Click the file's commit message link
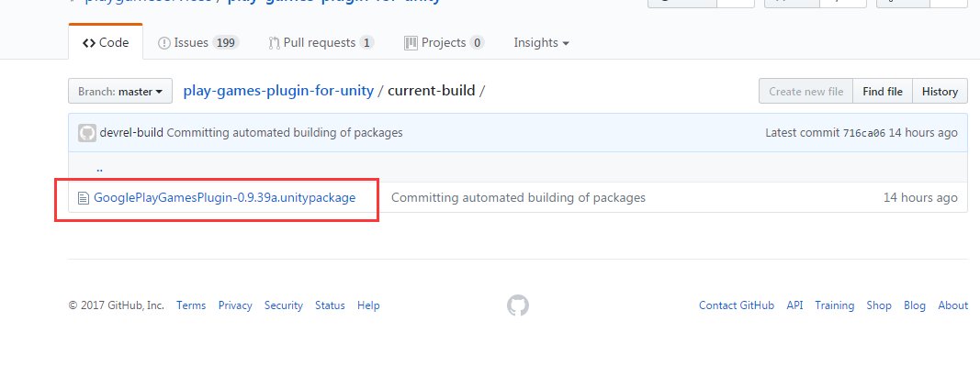The image size is (980, 377). point(518,197)
